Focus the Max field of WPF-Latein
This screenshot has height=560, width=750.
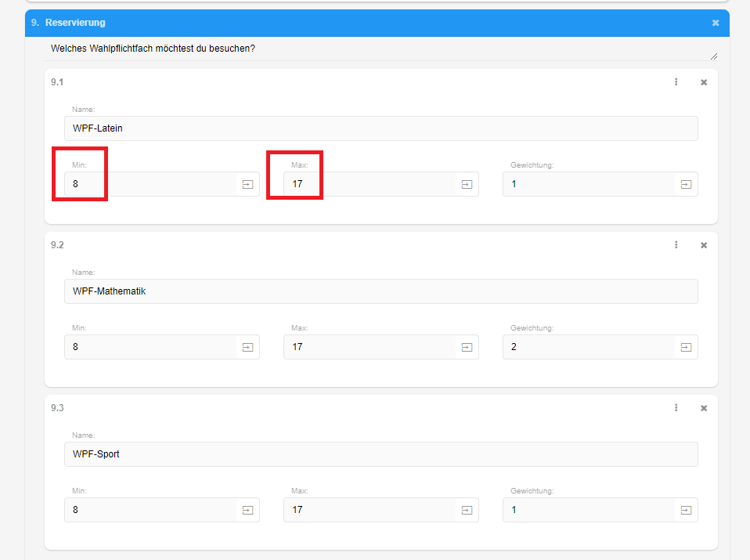tap(370, 184)
